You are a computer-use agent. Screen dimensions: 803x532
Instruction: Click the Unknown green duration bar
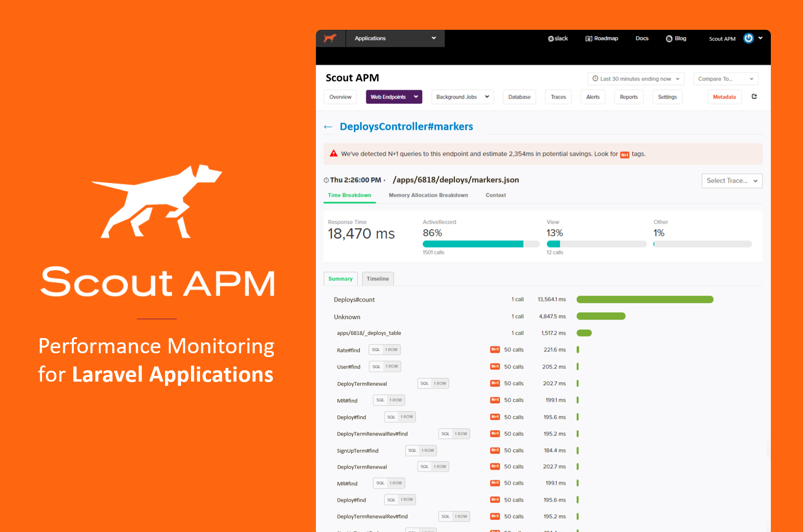601,316
